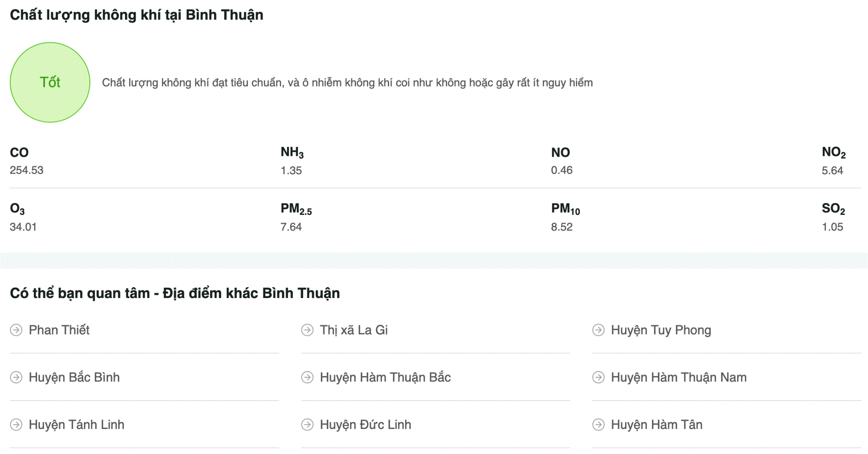Screen dimensions: 868x454
Task: Click arrow icon beside Huyện Hàm Thuận Bắc
Action: click(x=307, y=377)
